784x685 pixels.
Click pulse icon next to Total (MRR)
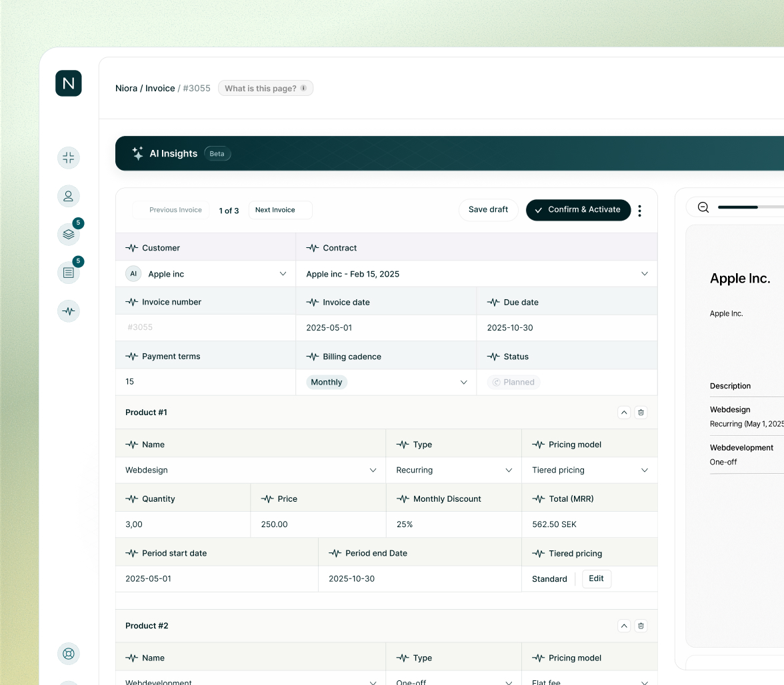pyautogui.click(x=539, y=498)
